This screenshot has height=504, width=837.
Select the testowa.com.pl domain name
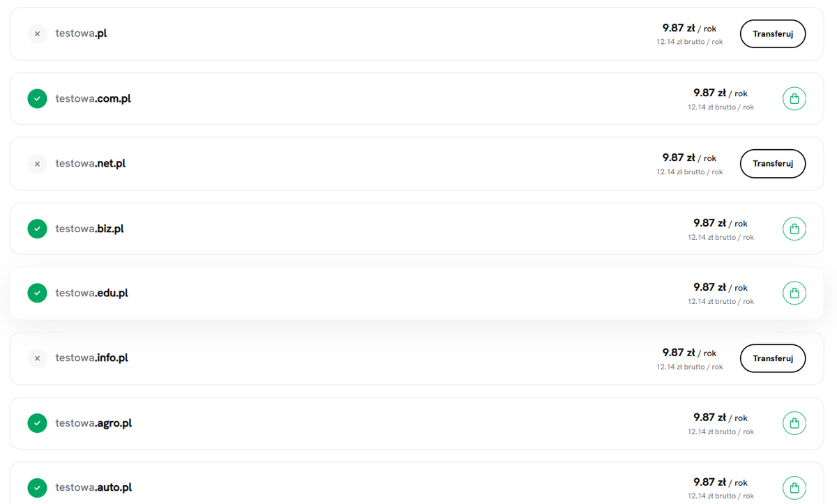click(93, 99)
